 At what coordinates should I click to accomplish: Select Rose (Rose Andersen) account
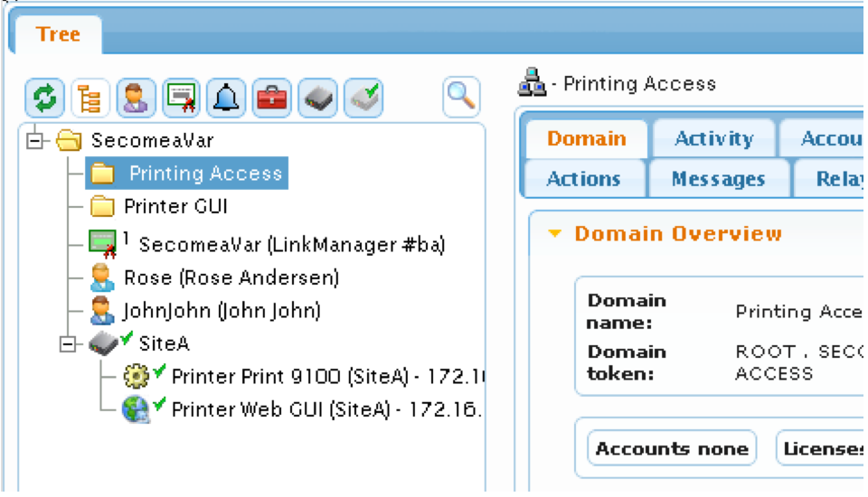pyautogui.click(x=231, y=277)
